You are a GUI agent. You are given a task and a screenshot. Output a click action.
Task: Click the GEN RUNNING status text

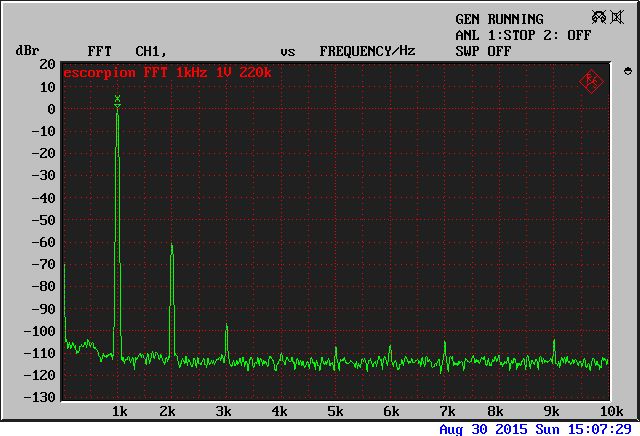pyautogui.click(x=499, y=19)
